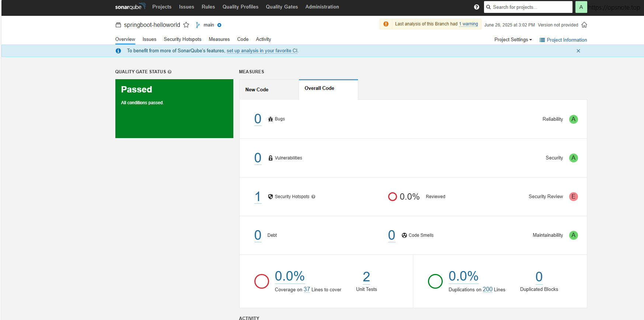Screen dimensions: 644x320
Task: Click the Security Review E rating badge
Action: click(574, 197)
